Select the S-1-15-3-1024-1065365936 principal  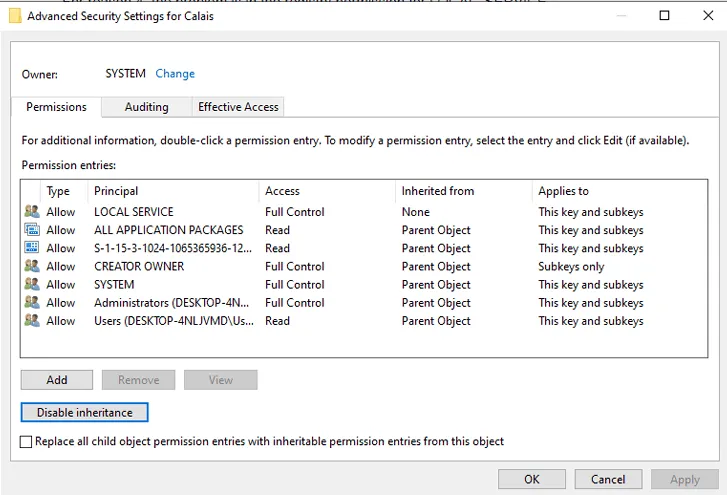(173, 248)
